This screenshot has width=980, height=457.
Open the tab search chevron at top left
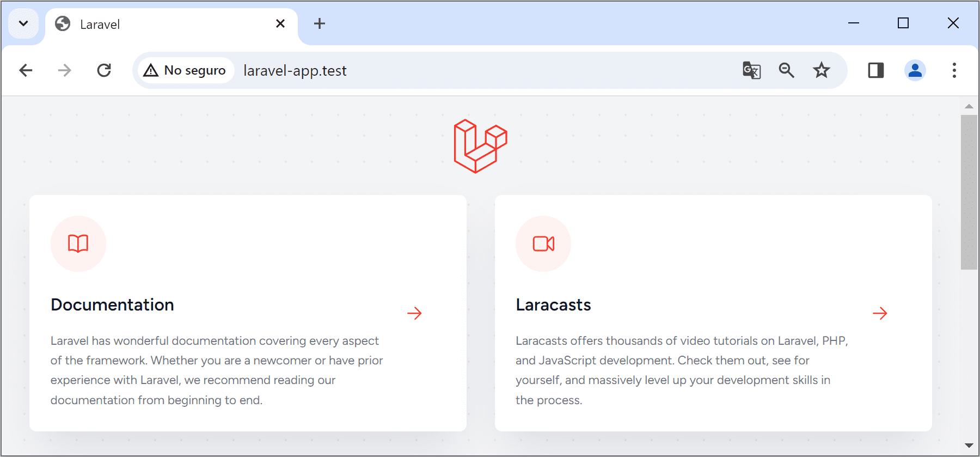coord(23,23)
